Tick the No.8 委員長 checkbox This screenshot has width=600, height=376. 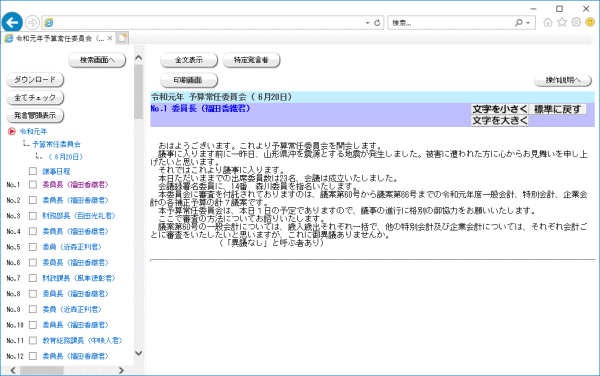(33, 294)
